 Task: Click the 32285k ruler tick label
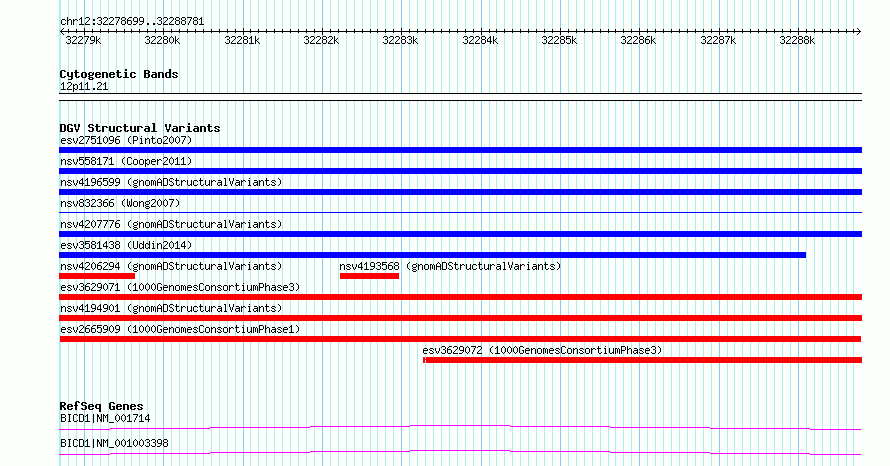559,40
